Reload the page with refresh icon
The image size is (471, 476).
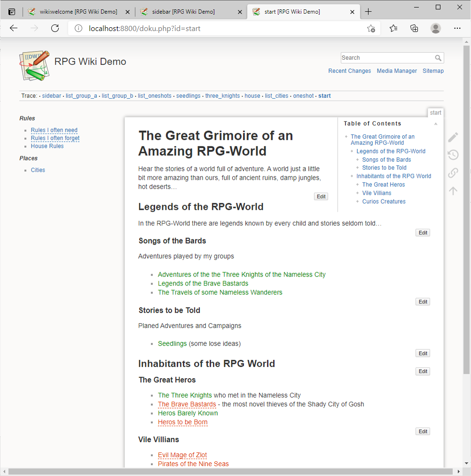tap(55, 28)
